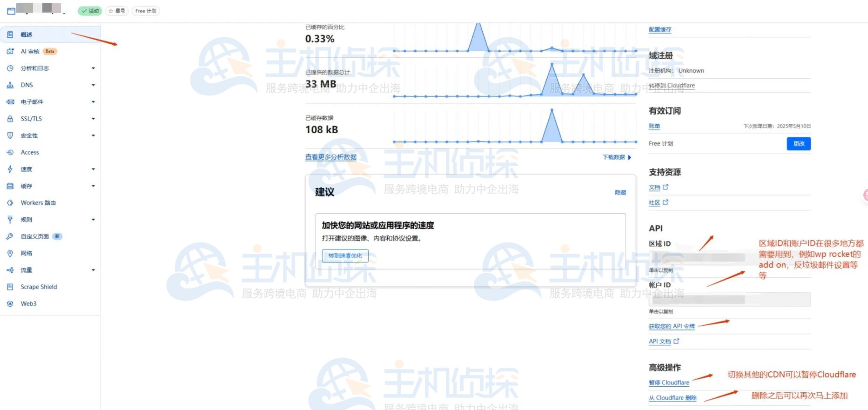Click the 帐户 ID field to copy

729,299
